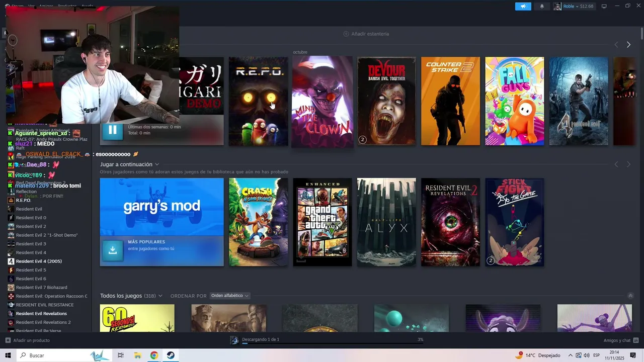The height and width of the screenshot is (362, 644).
Task: Open the 60 Seconds Reatomized cover
Action: click(x=137, y=318)
